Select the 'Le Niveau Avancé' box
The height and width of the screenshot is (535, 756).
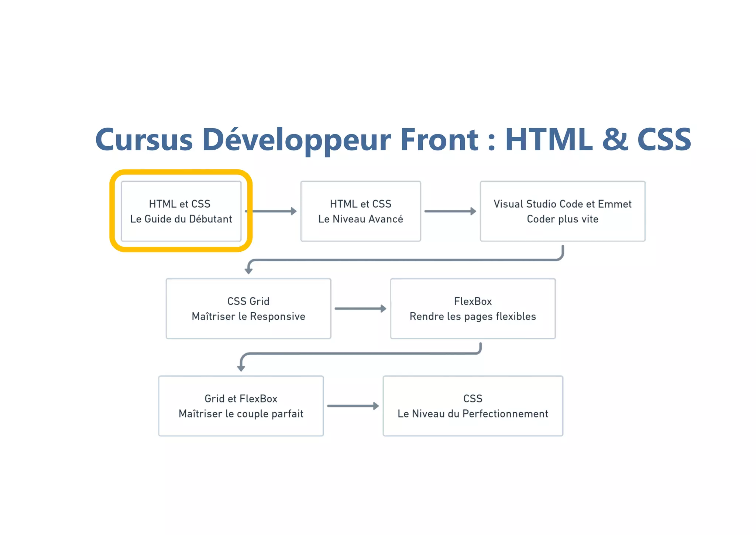(360, 211)
